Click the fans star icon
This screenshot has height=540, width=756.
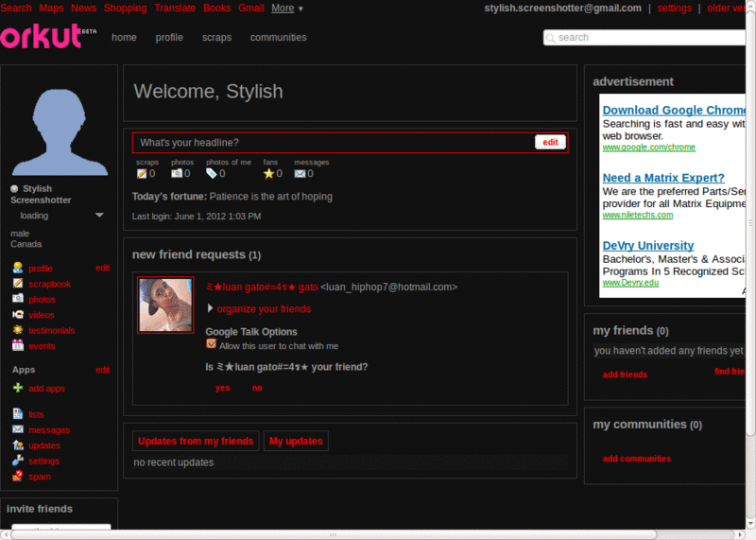[x=268, y=173]
